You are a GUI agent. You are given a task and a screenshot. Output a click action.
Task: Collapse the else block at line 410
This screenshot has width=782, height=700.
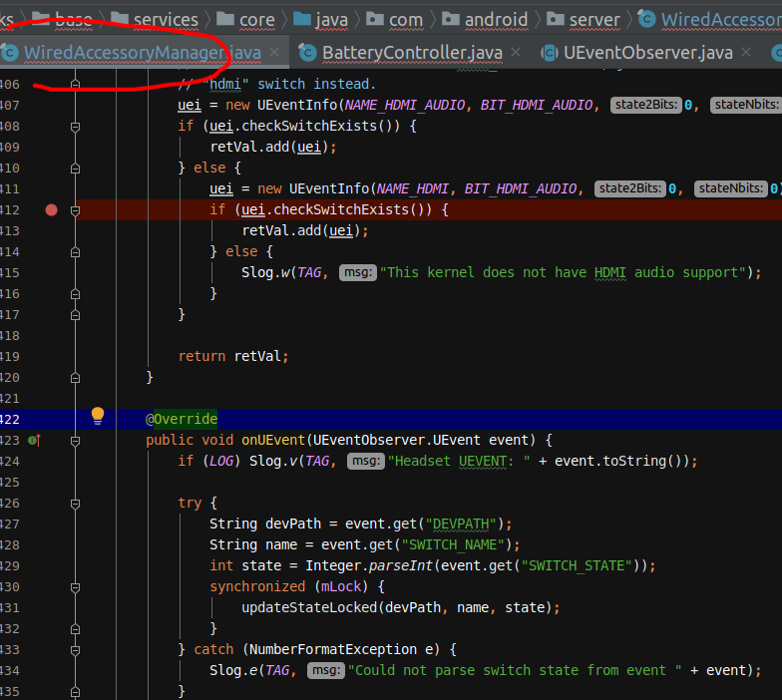[76, 169]
